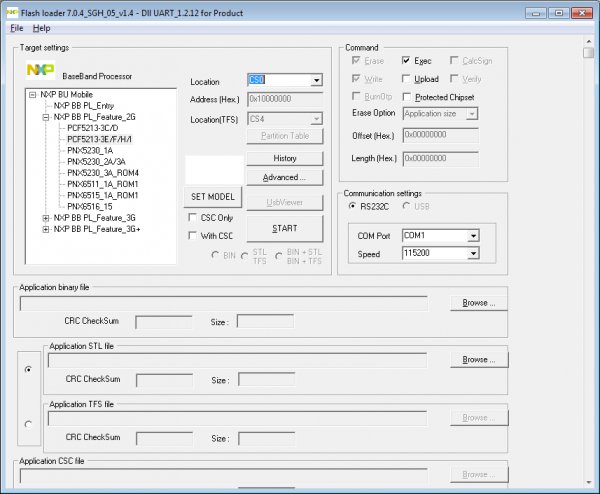Click the Address (Hex.) field
The image size is (600, 494).
tap(285, 99)
